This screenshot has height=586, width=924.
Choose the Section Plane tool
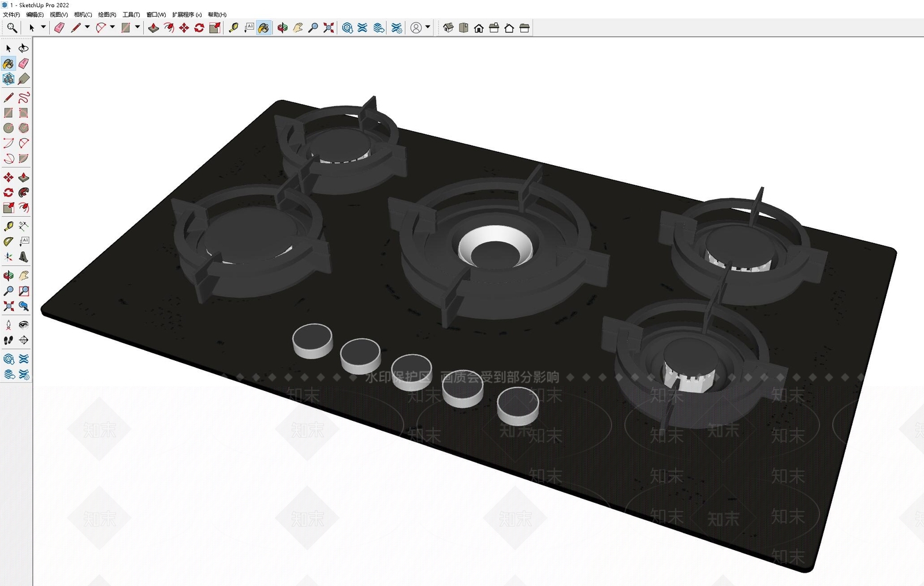24,340
